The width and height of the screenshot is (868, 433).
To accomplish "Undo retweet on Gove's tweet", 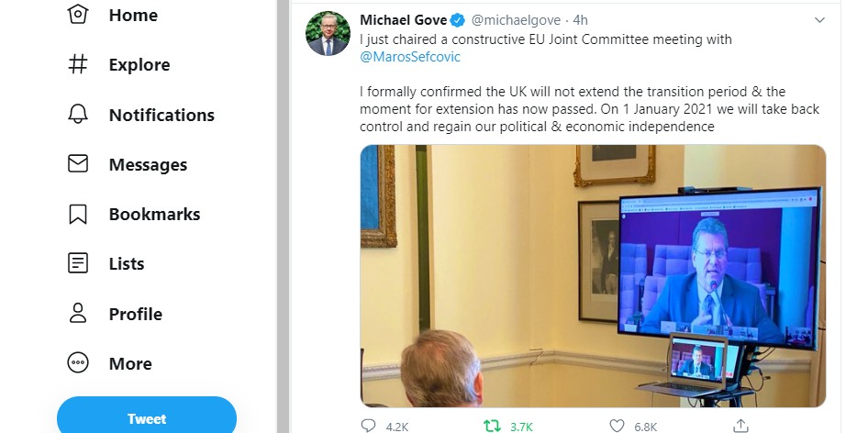I will 492,426.
